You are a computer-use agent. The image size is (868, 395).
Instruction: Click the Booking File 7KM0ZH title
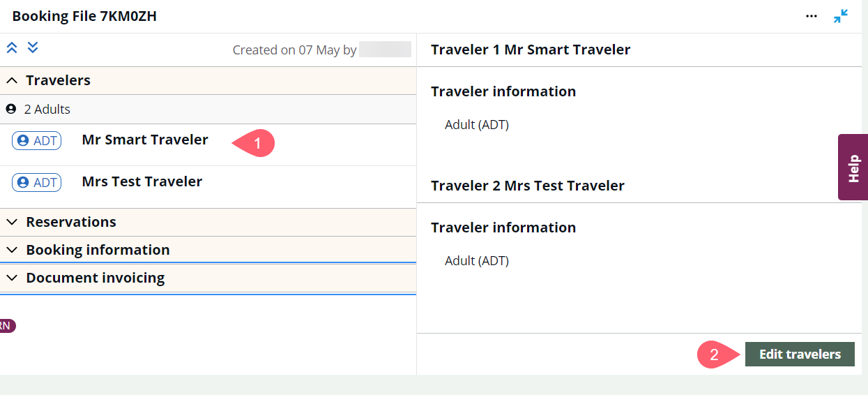(84, 16)
